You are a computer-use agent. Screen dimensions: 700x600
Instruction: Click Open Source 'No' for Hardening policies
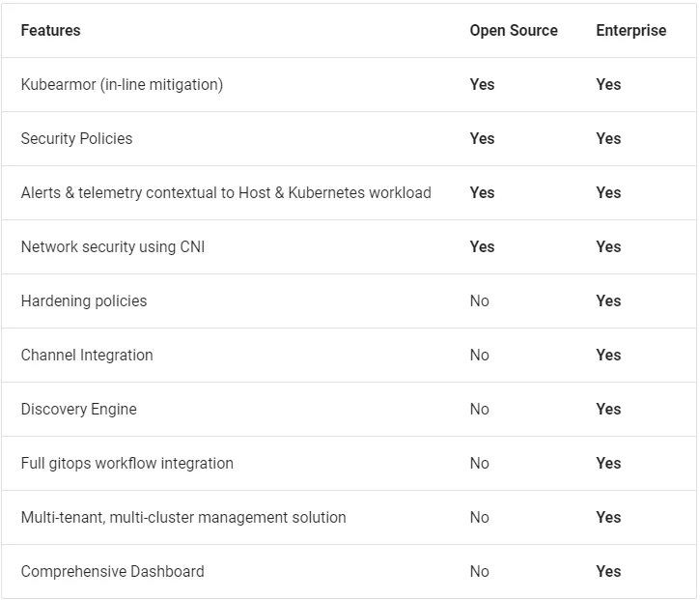click(480, 301)
